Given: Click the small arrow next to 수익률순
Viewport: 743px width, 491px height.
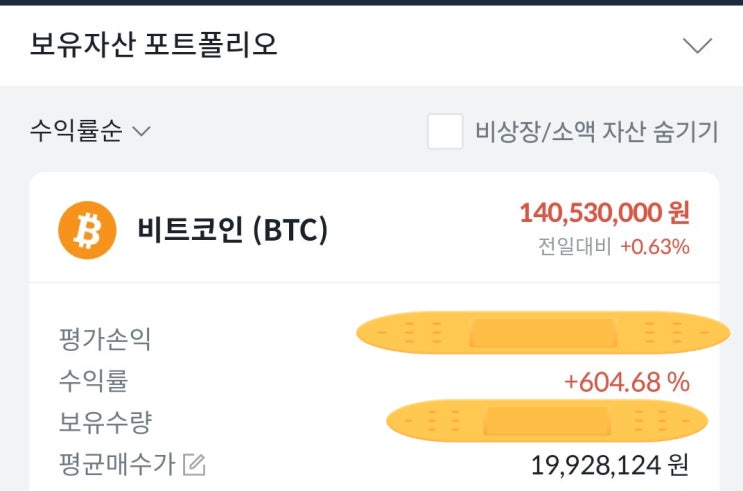Looking at the screenshot, I should coord(141,132).
